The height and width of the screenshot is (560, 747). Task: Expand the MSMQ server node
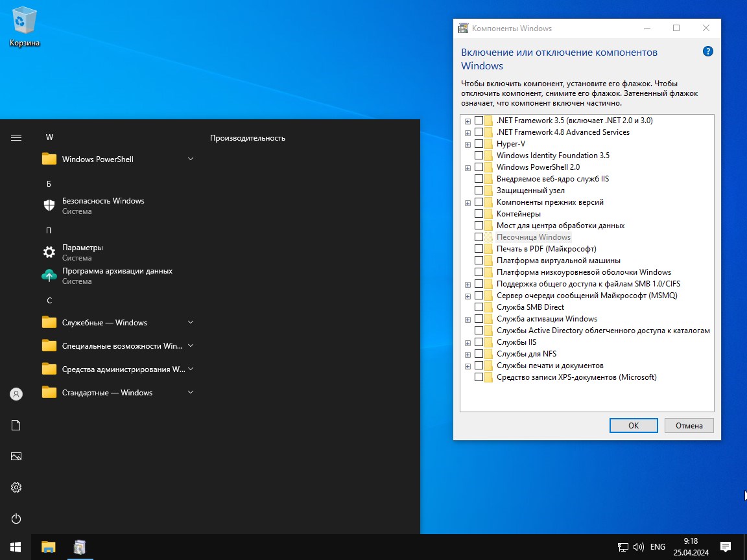[x=468, y=296]
